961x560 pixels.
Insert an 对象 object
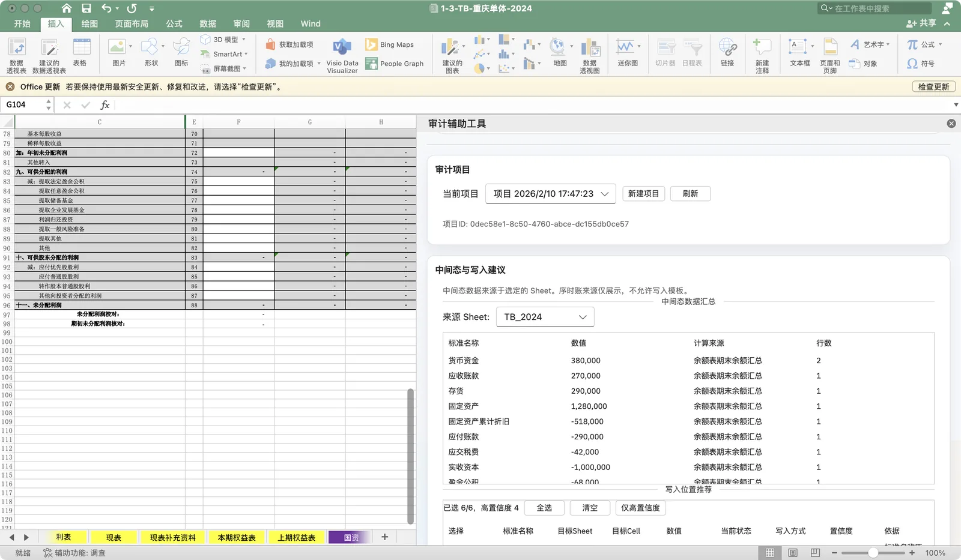tap(863, 64)
